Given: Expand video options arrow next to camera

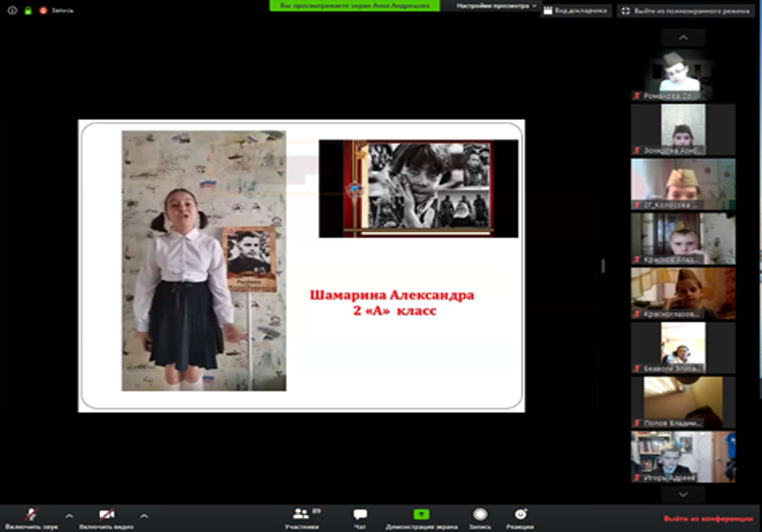Looking at the screenshot, I should [x=144, y=516].
